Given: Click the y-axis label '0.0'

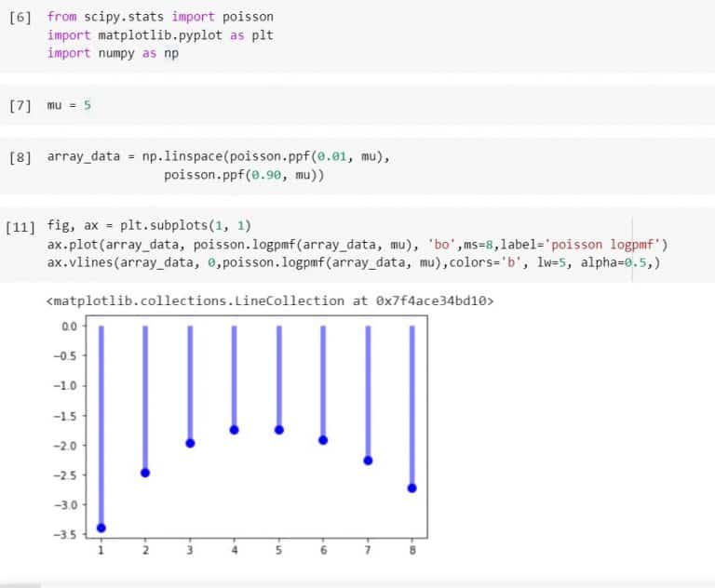Looking at the screenshot, I should [x=69, y=327].
